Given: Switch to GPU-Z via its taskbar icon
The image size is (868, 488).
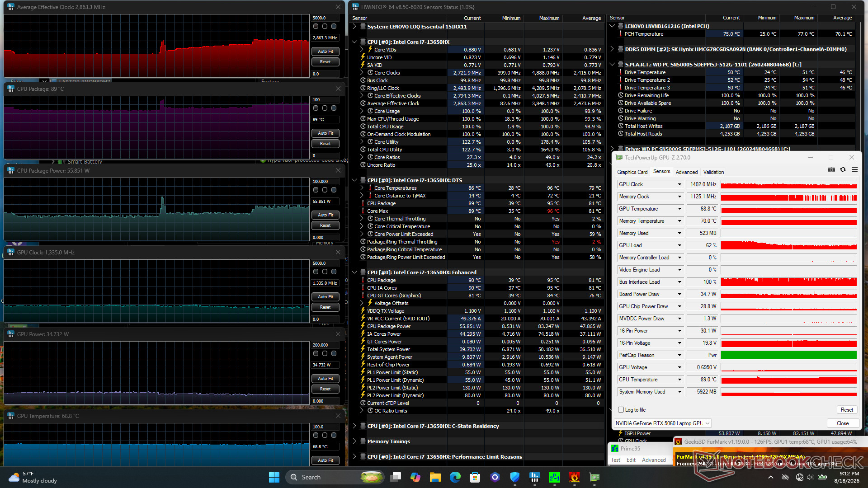Looking at the screenshot, I should click(x=594, y=477).
